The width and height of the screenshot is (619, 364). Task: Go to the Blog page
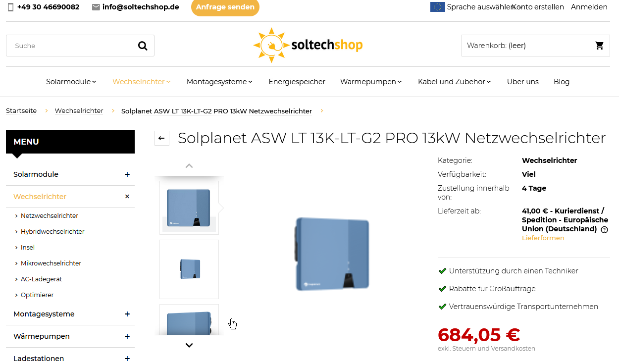562,82
